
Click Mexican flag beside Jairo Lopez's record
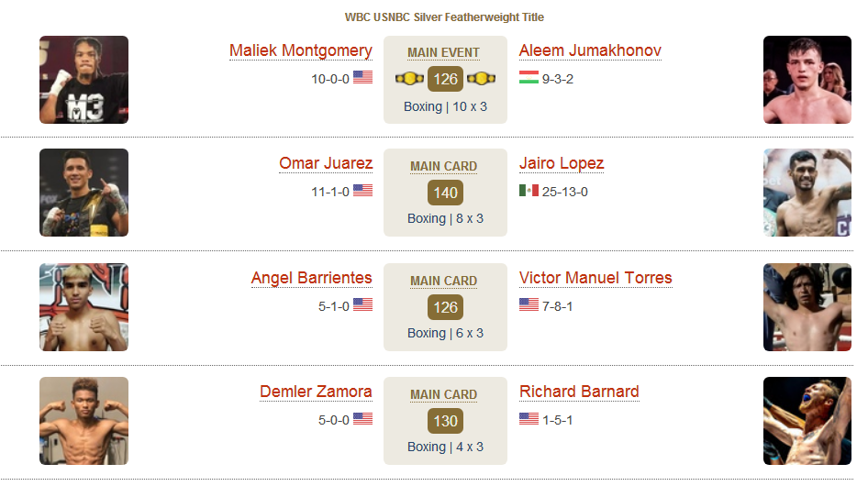point(529,191)
